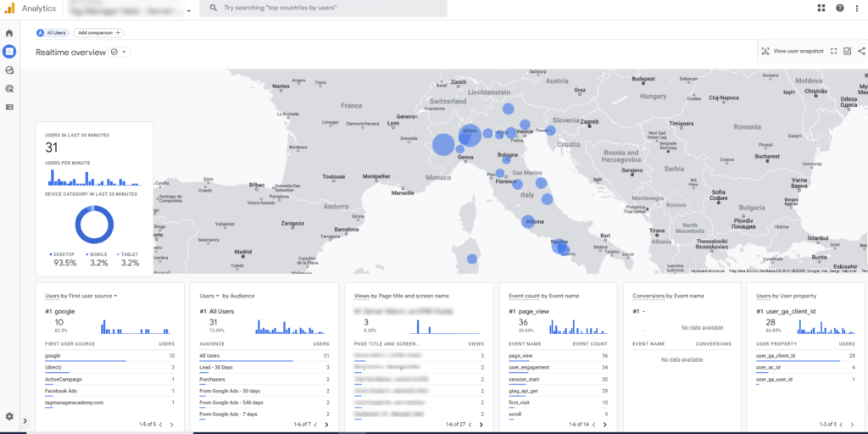Open the Reports icon in sidebar
Viewport: 868px width, 434px height.
tap(8, 52)
